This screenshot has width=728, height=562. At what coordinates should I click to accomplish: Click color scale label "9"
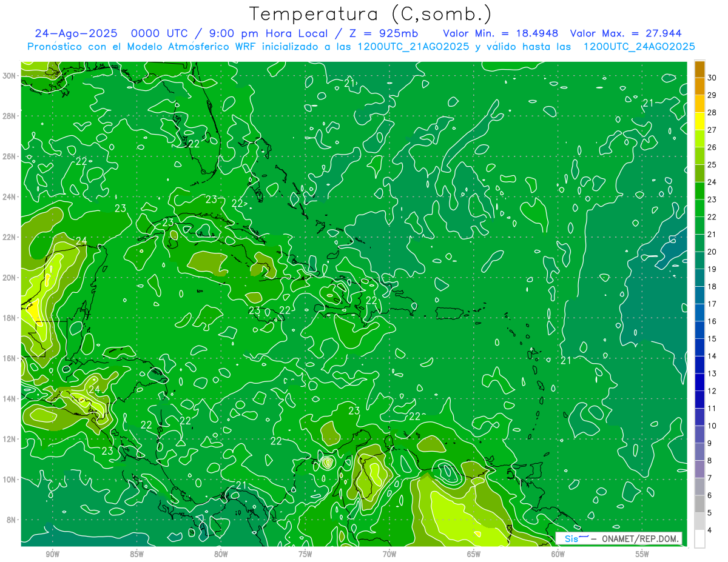pos(710,443)
